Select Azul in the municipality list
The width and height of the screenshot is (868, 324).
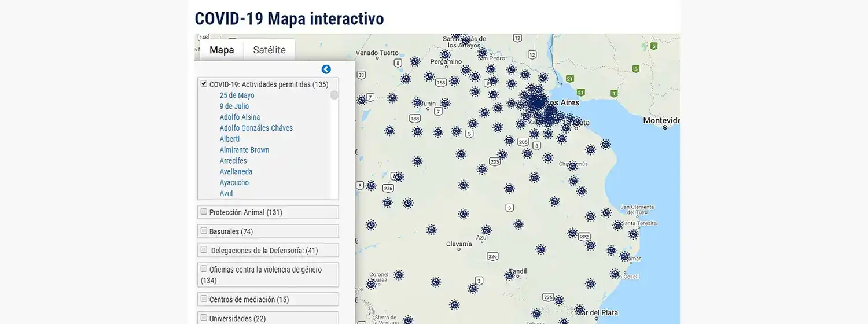226,194
